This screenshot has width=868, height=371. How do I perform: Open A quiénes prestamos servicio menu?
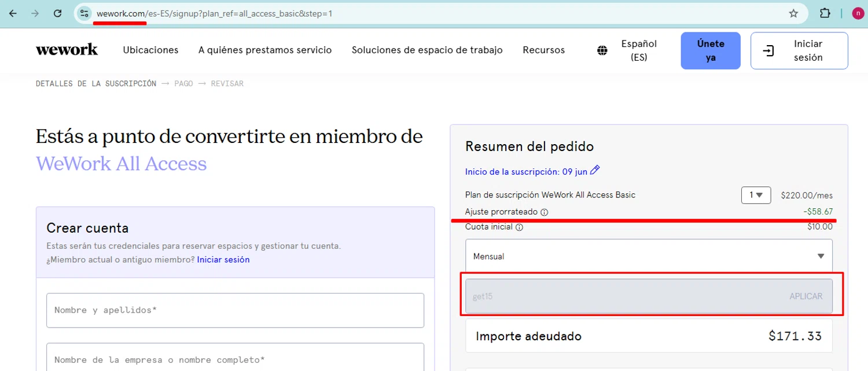(x=265, y=50)
